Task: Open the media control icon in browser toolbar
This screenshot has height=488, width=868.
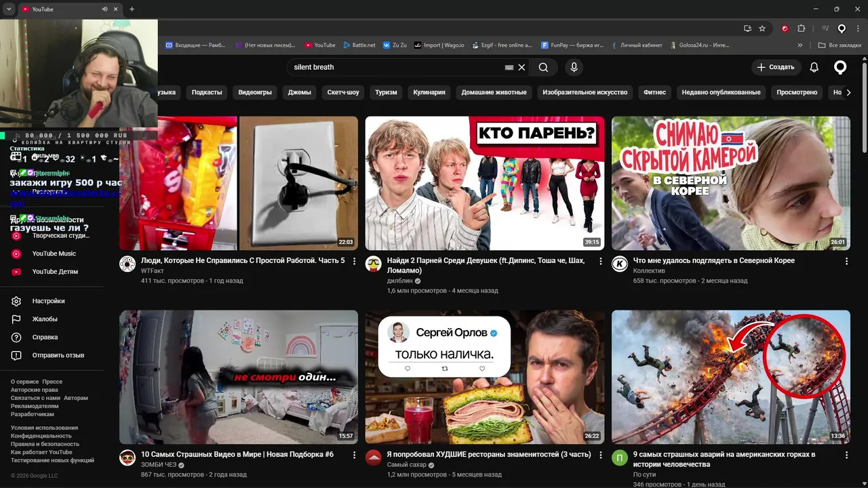Action: pos(825,28)
